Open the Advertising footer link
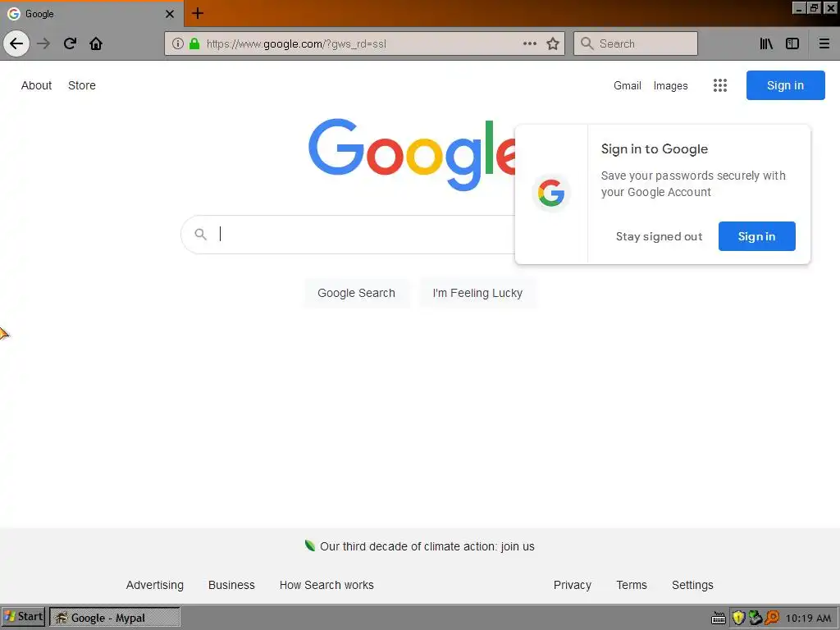The height and width of the screenshot is (630, 840). click(x=155, y=585)
